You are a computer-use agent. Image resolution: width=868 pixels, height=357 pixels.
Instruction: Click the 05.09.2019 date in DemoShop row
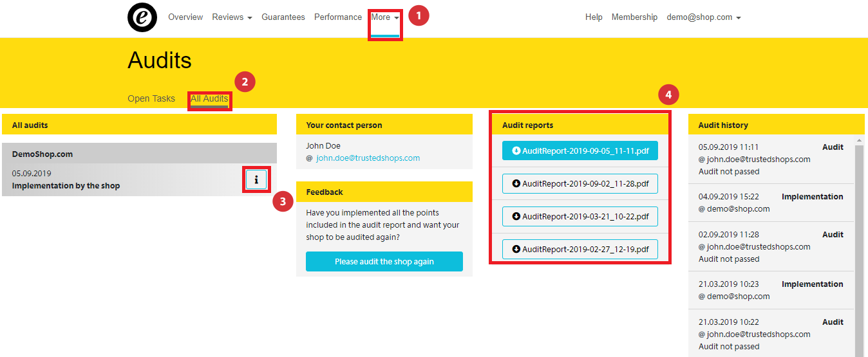coord(32,174)
